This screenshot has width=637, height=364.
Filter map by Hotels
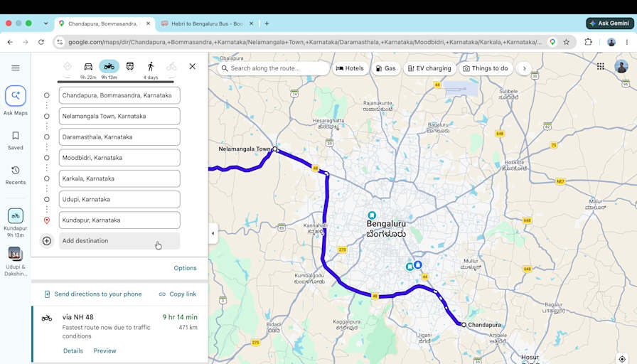coord(350,68)
